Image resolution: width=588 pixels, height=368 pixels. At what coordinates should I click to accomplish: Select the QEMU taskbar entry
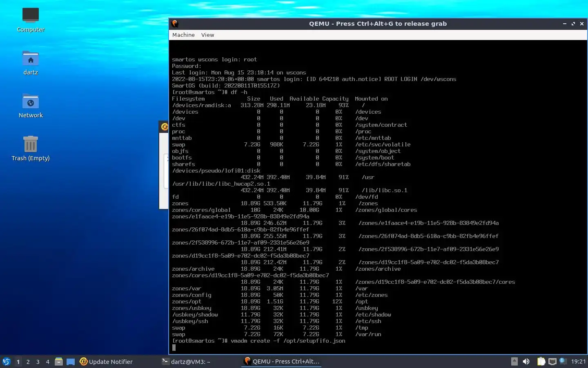(282, 361)
